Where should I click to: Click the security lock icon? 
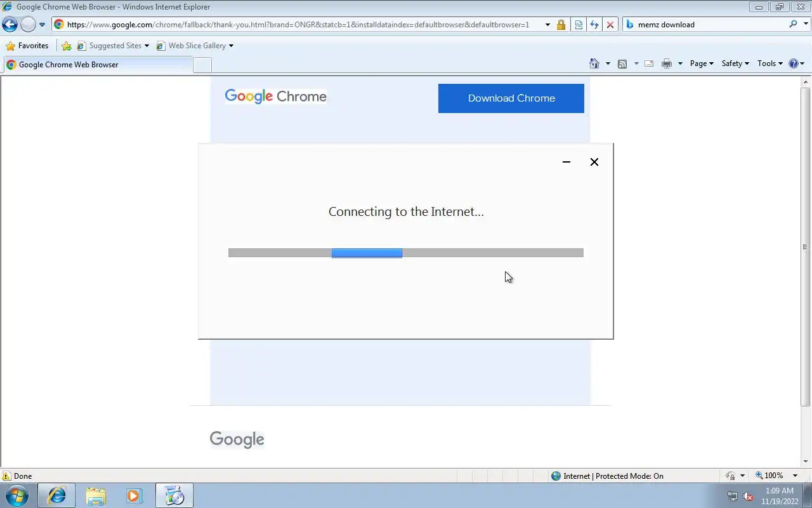point(561,25)
